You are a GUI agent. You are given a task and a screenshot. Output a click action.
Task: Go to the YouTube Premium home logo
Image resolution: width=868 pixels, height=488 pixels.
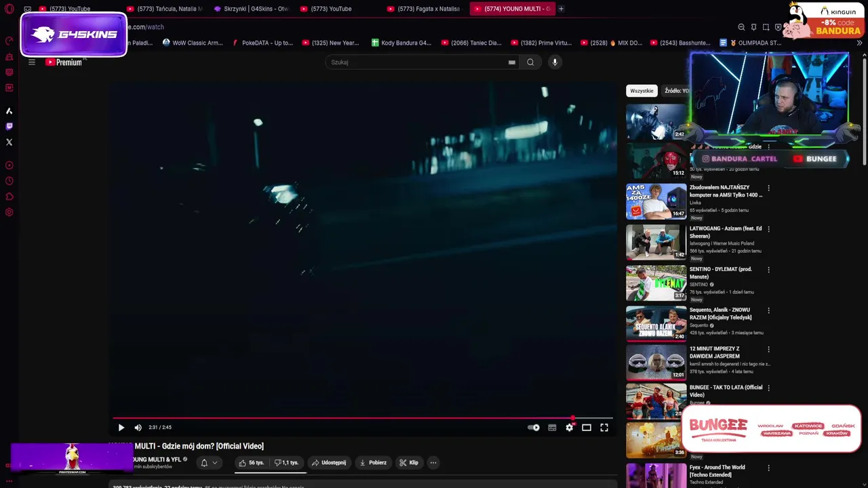tap(64, 62)
